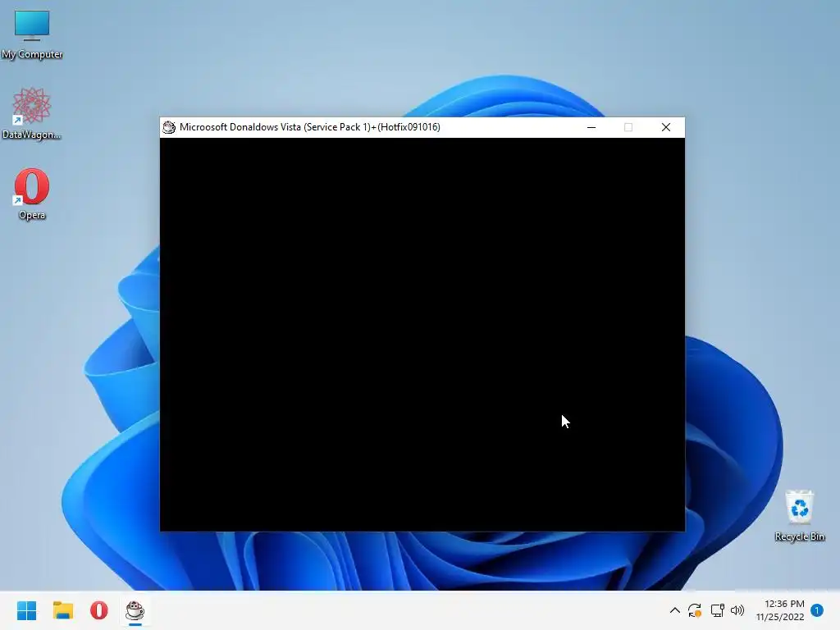Click inside the black Donaldows window area
Image resolution: width=840 pixels, height=630 pixels.
[x=422, y=335]
